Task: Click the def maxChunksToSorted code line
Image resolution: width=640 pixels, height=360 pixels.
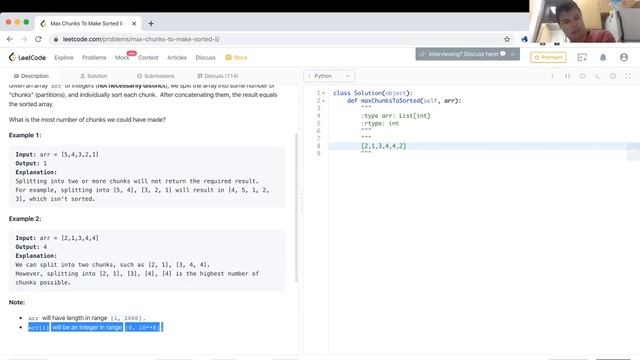Action: (404, 101)
